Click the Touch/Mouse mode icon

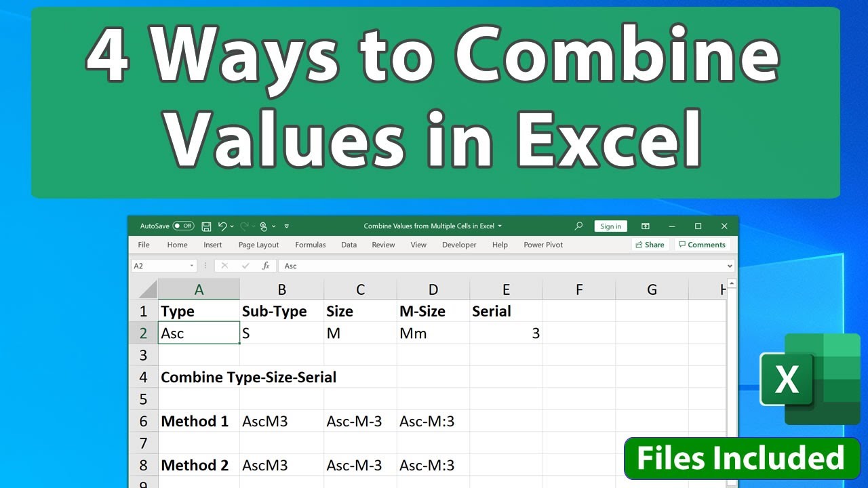(264, 226)
